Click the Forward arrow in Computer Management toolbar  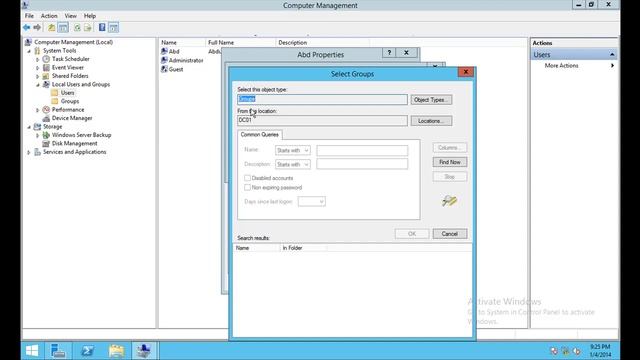[x=37, y=27]
